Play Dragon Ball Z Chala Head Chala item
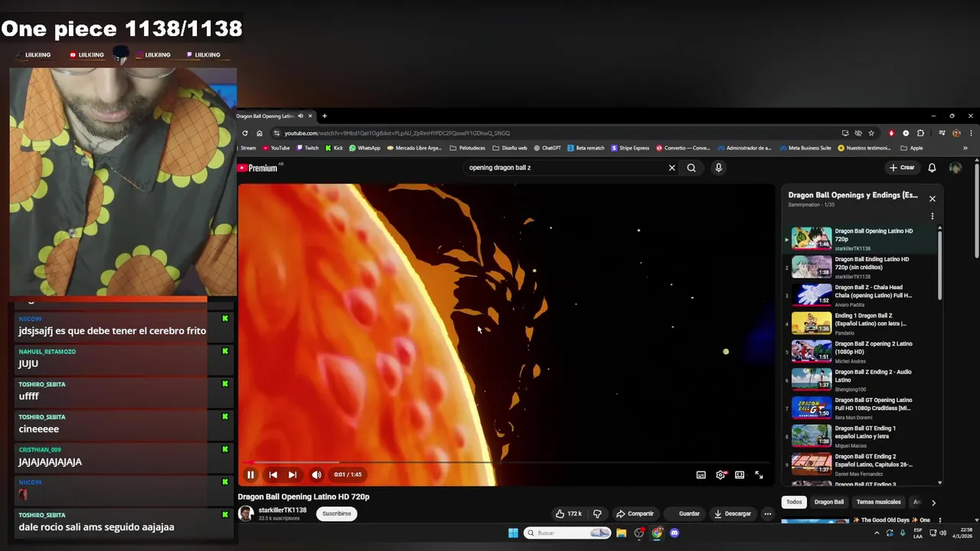The image size is (980, 551). point(861,295)
